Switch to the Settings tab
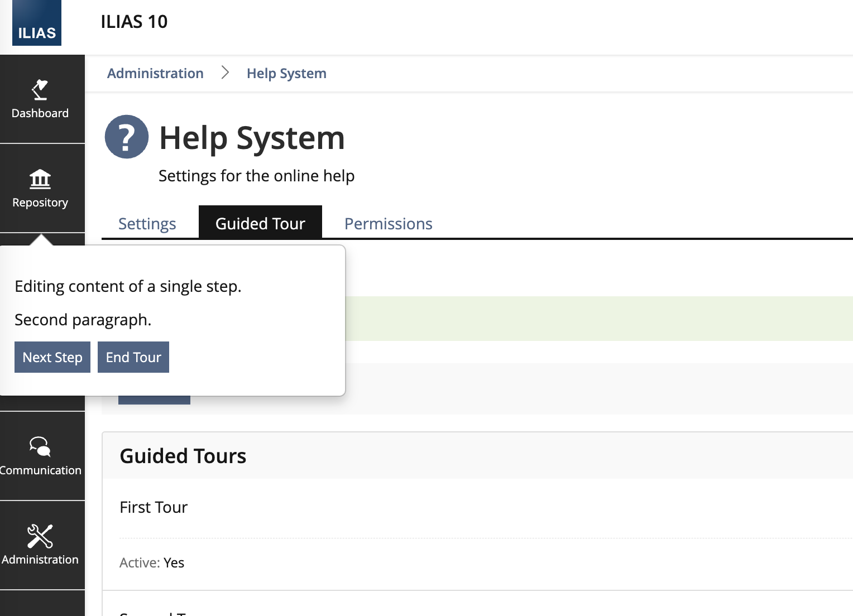The width and height of the screenshot is (853, 616). click(x=147, y=224)
